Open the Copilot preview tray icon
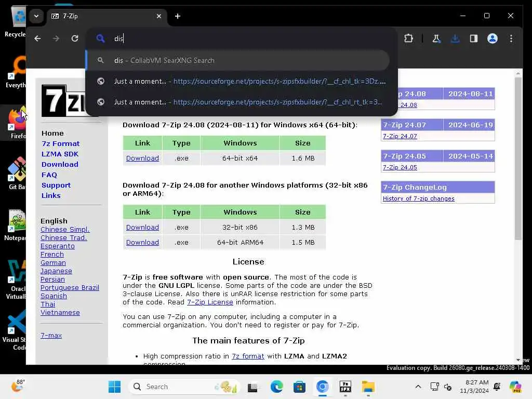 515,387
